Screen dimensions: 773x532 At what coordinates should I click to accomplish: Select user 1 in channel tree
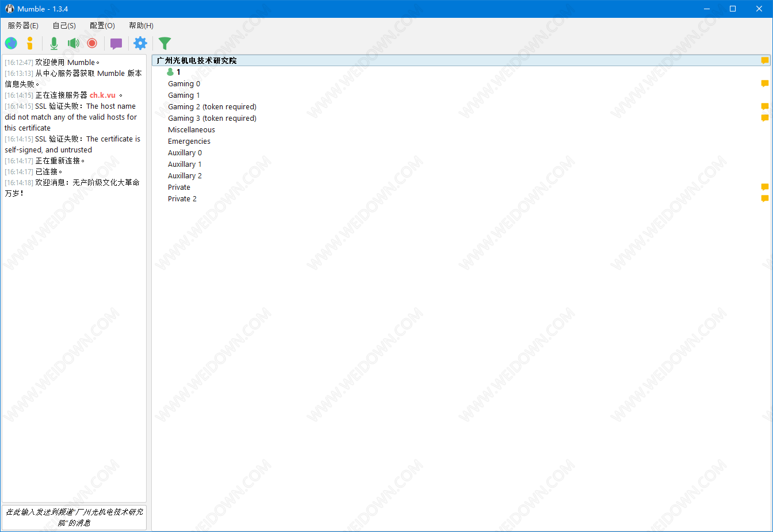pyautogui.click(x=178, y=72)
